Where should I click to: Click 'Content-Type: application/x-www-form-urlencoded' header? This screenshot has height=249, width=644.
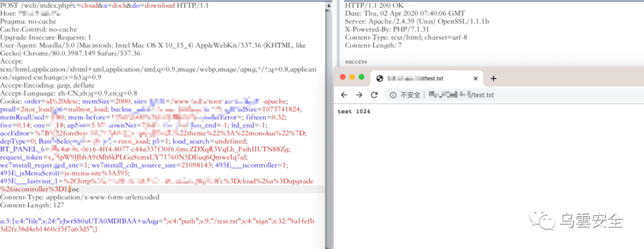80,197
